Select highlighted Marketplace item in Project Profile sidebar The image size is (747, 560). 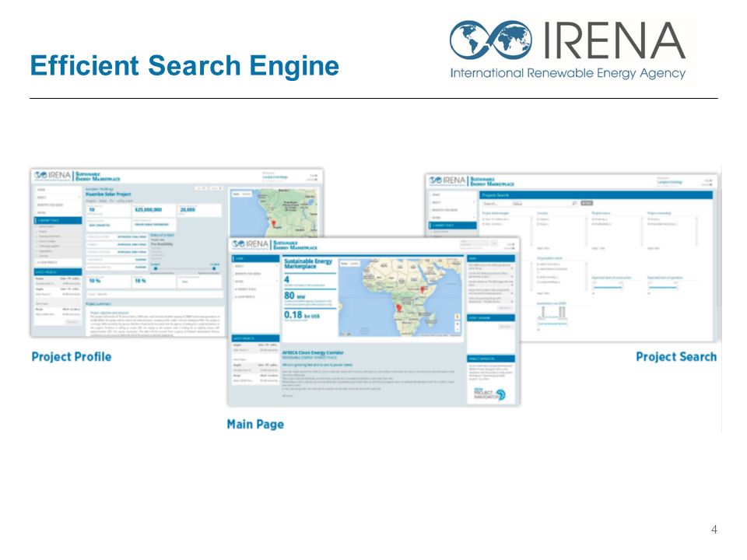pos(58,220)
